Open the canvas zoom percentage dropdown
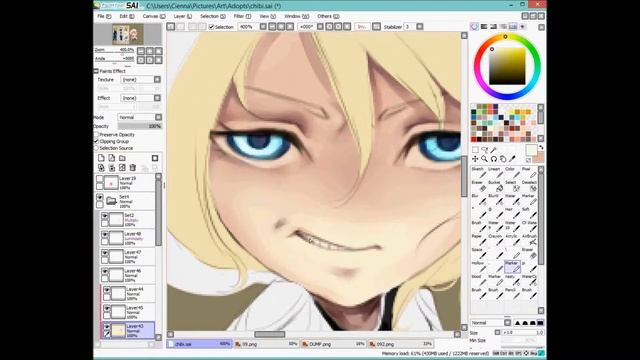 point(263,27)
